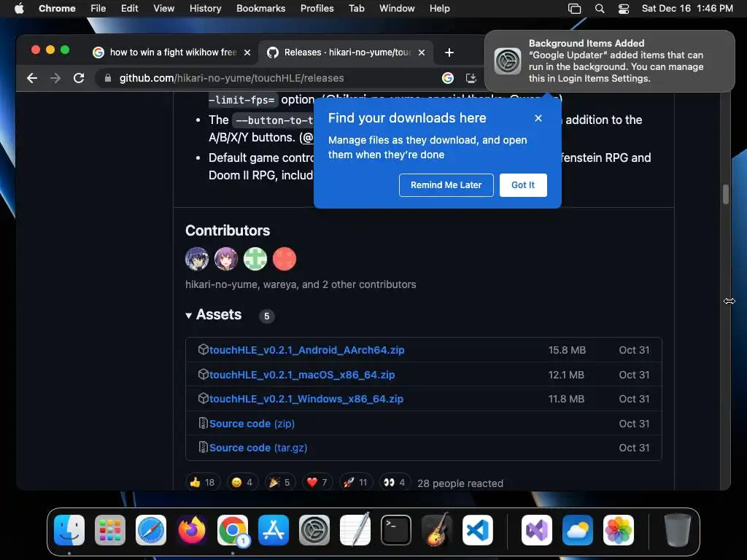Open Photos app from the Dock

pyautogui.click(x=619, y=530)
